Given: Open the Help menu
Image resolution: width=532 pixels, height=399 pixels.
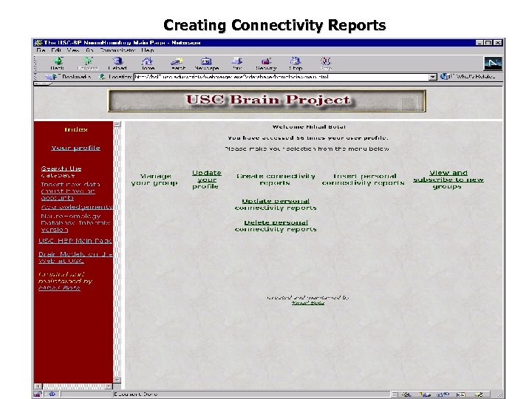Looking at the screenshot, I should 148,50.
